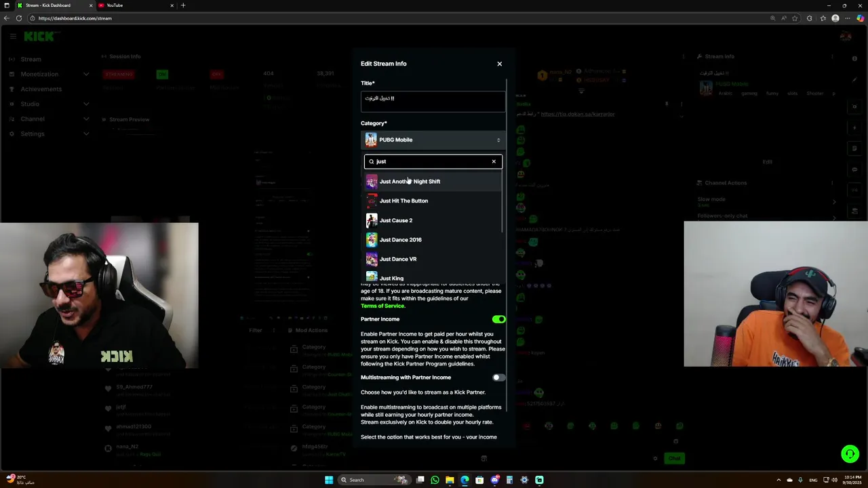
Task: Open a new browser tab
Action: coord(183,5)
